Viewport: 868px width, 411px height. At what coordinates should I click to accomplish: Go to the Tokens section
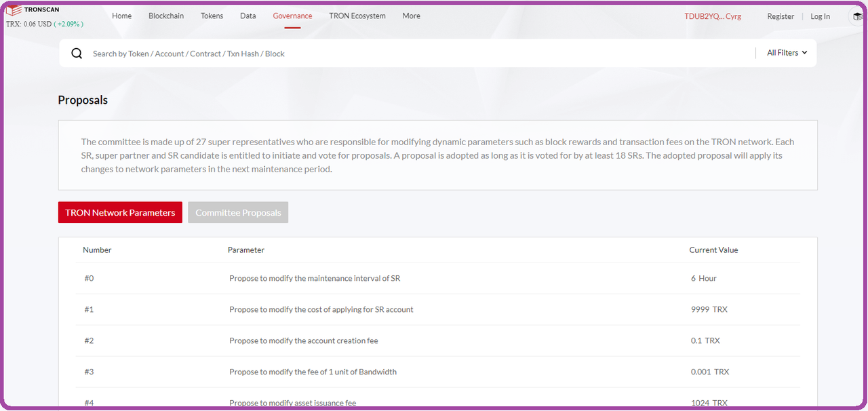click(x=212, y=16)
